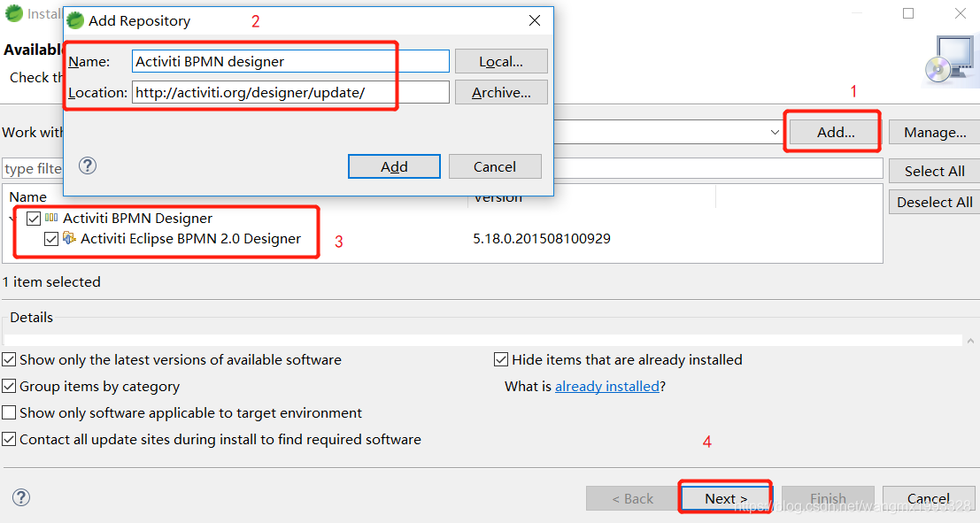Click the Next > button
Screen dimensions: 980x523
(726, 498)
